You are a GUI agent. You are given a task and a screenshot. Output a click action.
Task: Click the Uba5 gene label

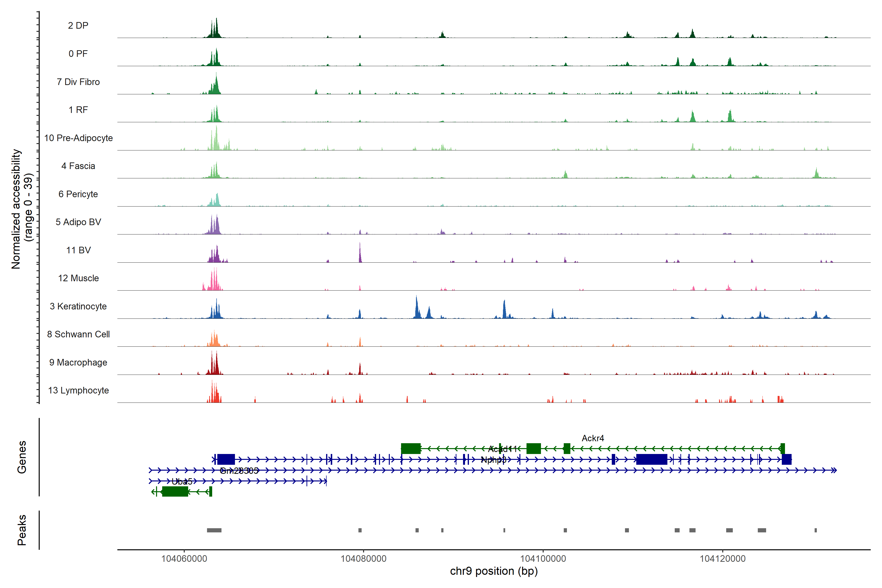(182, 481)
